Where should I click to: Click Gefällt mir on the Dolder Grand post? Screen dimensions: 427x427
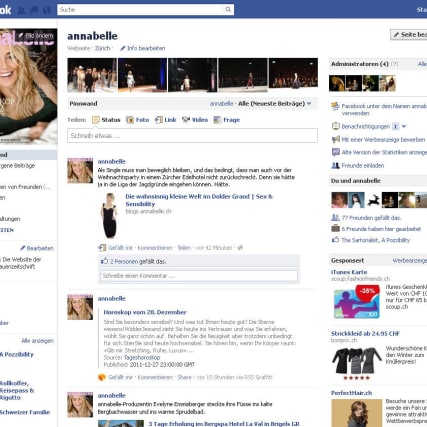point(120,248)
